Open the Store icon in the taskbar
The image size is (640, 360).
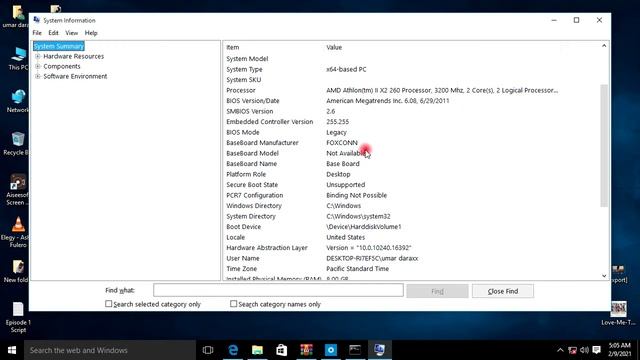click(x=282, y=350)
